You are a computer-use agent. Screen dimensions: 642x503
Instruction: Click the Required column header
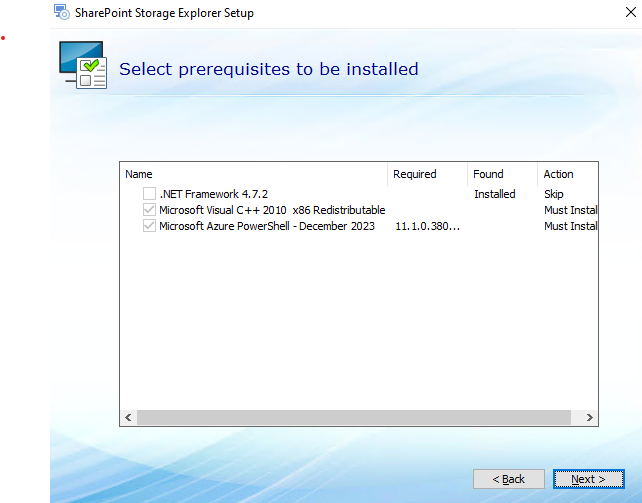point(427,174)
